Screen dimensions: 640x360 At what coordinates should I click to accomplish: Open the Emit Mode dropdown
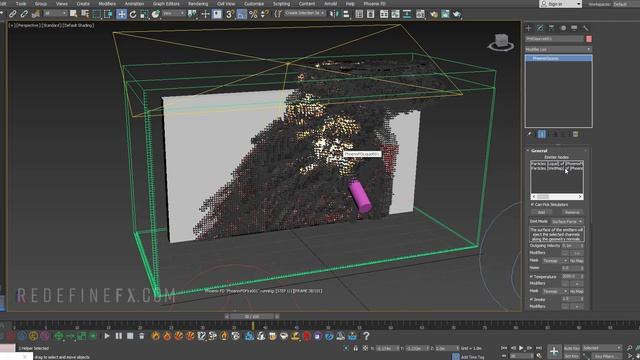point(567,221)
